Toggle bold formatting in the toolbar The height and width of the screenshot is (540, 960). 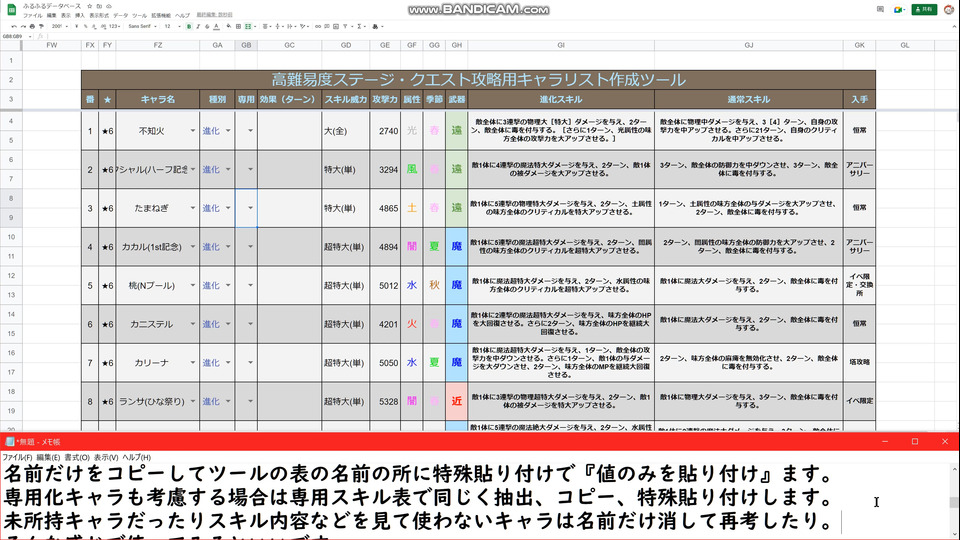(x=189, y=26)
